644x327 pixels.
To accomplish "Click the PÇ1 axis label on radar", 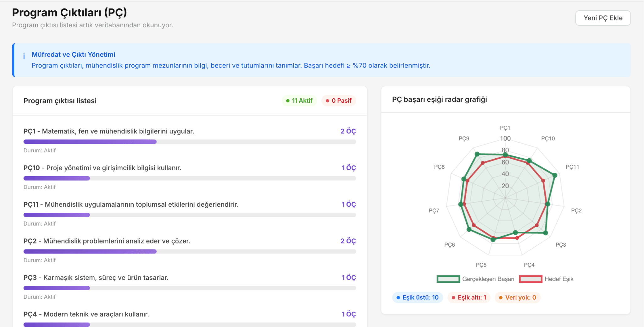I will [x=505, y=128].
